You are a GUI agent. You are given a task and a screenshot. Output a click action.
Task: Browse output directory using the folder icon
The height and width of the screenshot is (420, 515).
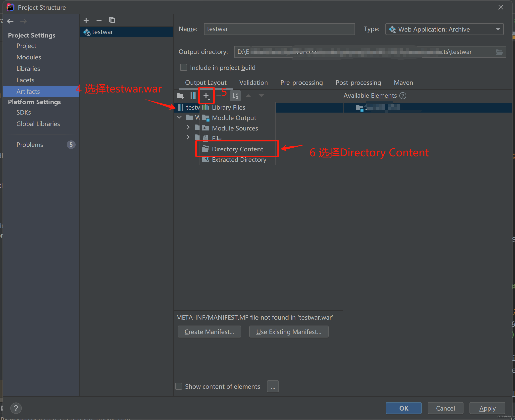coord(500,52)
